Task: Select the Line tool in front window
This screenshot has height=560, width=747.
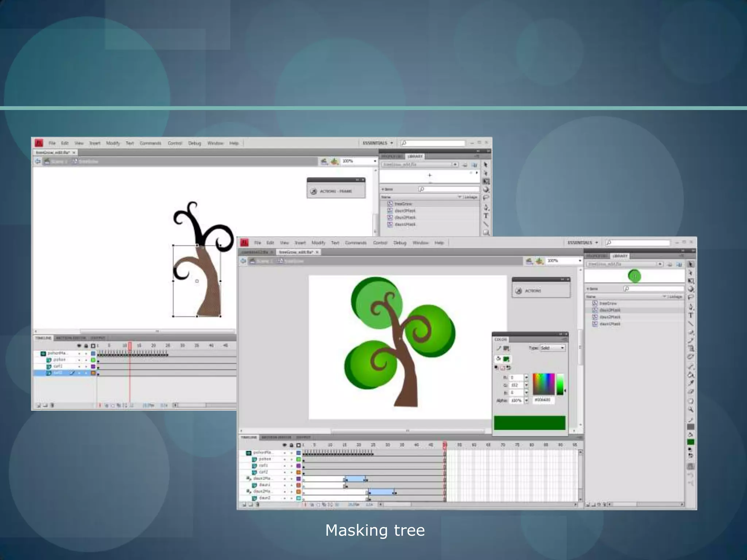Action: tap(690, 324)
